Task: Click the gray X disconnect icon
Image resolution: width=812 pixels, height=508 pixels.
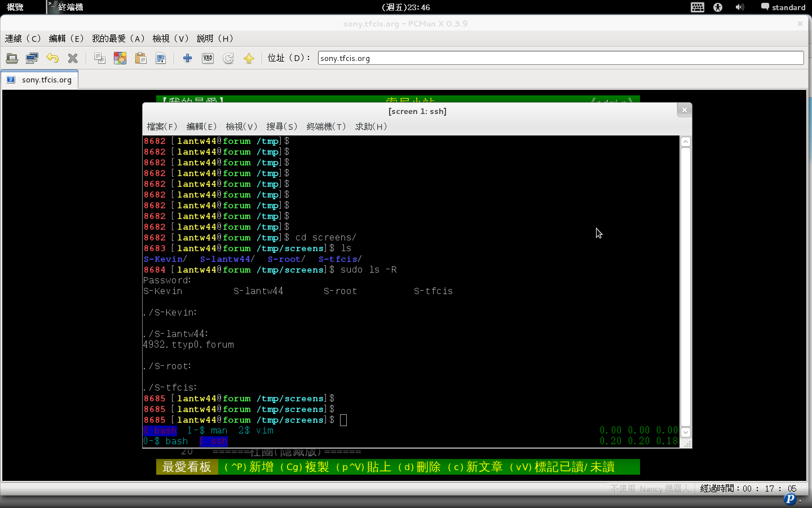Action: 73,58
